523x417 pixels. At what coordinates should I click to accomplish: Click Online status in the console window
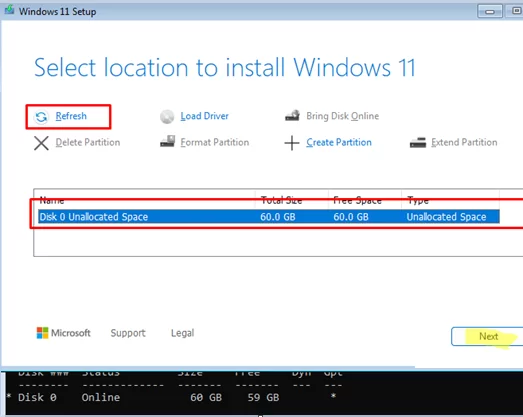pyautogui.click(x=101, y=397)
